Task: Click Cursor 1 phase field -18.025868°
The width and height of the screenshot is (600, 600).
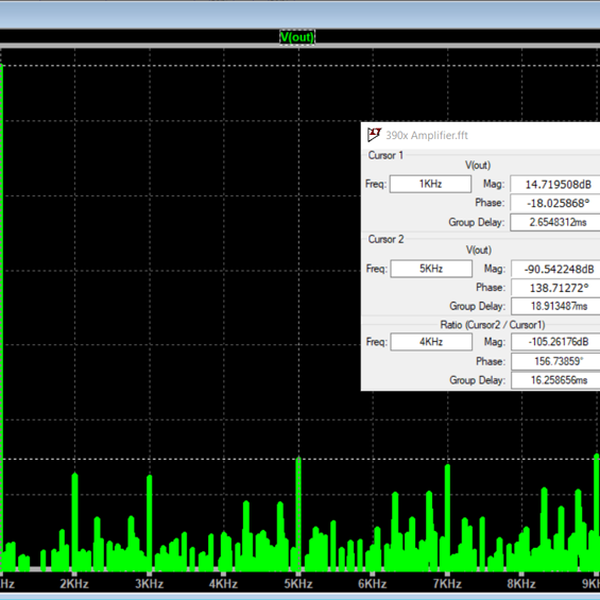Action: tap(554, 203)
